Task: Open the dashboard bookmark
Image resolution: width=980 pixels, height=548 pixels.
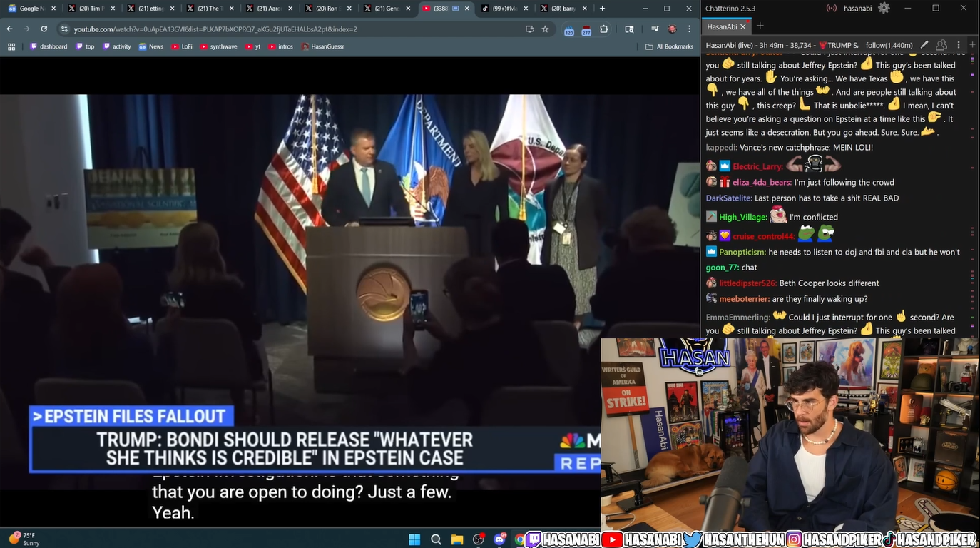Action: (49, 46)
